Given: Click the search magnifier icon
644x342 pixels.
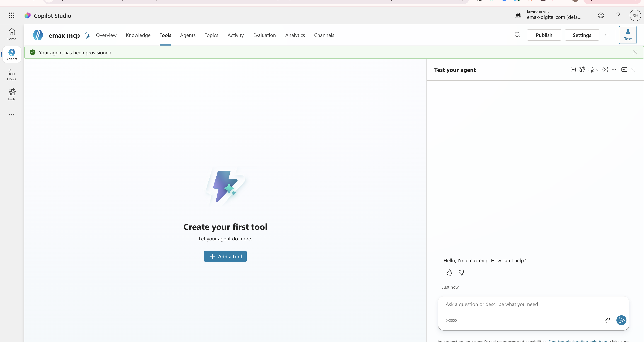Looking at the screenshot, I should 517,35.
